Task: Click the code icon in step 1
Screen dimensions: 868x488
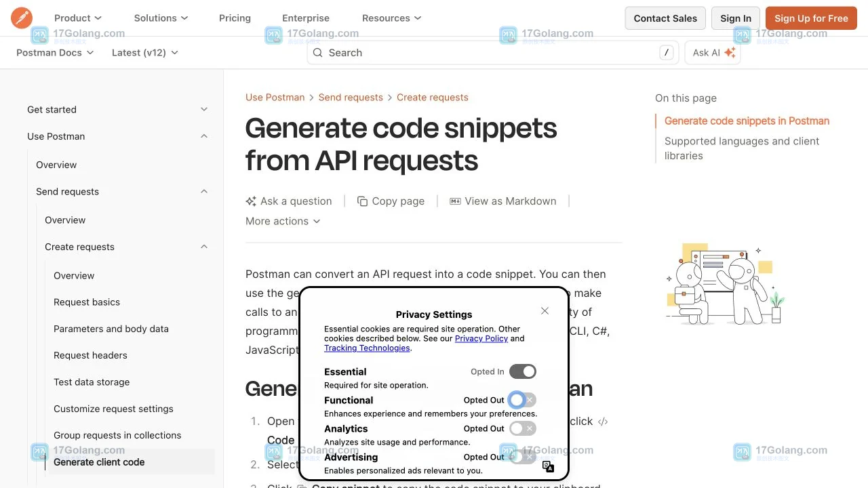Action: (602, 422)
